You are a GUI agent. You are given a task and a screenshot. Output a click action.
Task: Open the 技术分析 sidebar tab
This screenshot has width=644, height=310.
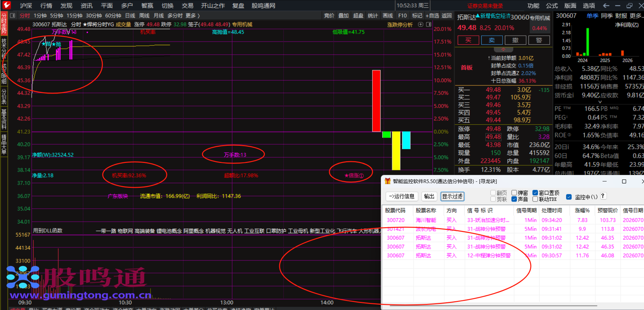coord(4,48)
